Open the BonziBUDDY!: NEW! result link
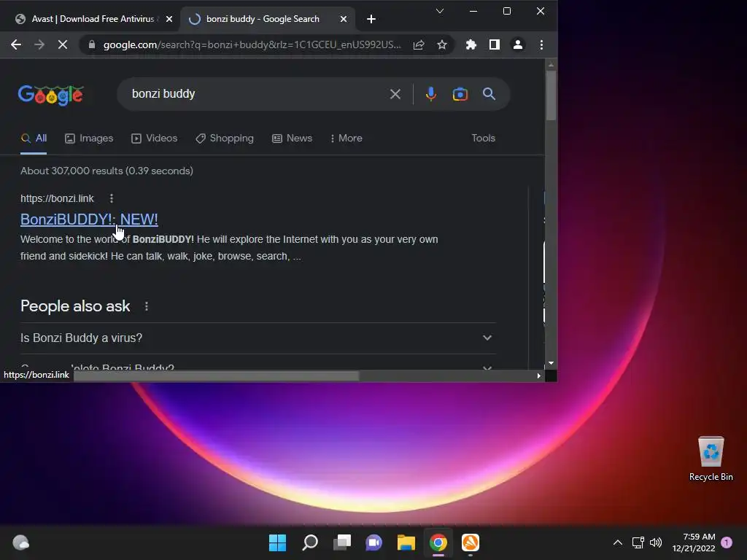The height and width of the screenshot is (560, 747). 89,219
